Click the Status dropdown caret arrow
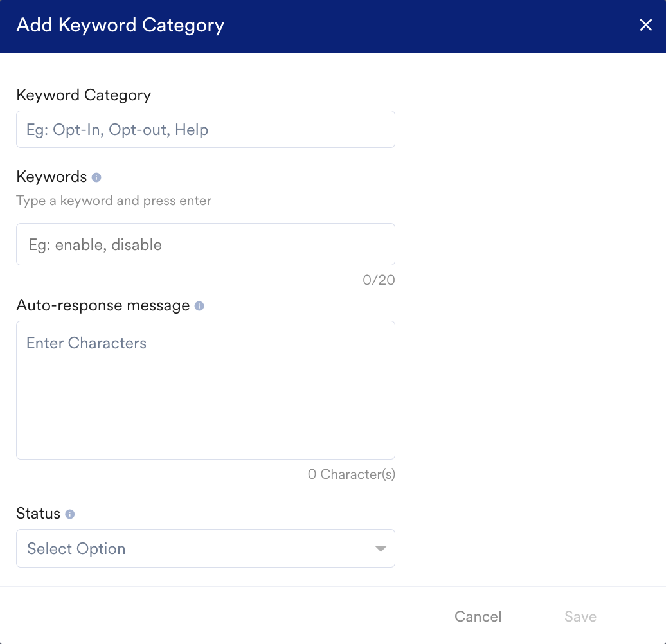The image size is (666, 644). pyautogui.click(x=381, y=549)
